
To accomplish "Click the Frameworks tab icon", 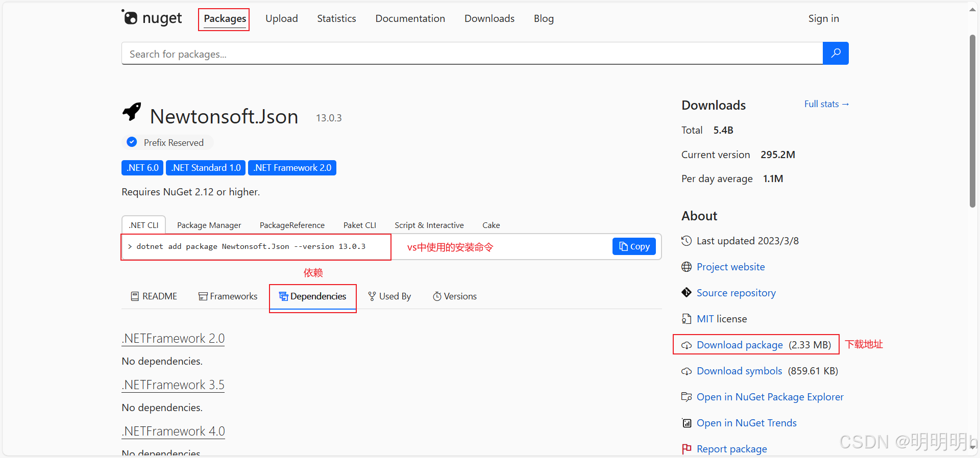I will point(203,296).
